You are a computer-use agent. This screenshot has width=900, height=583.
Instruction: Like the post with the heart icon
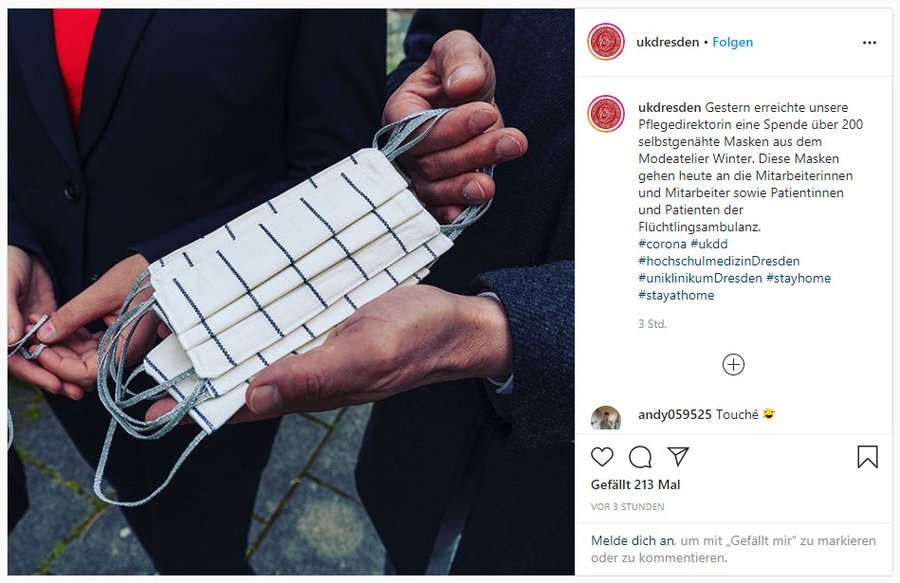click(x=602, y=457)
